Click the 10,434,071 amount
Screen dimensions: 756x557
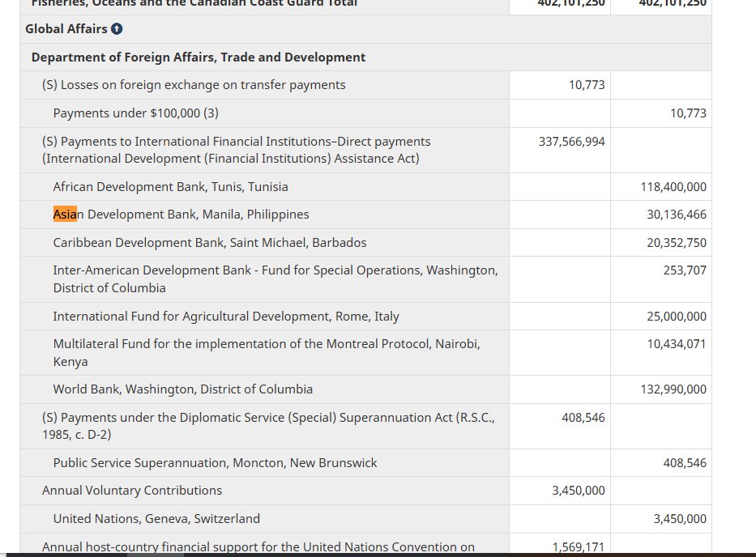coord(676,344)
